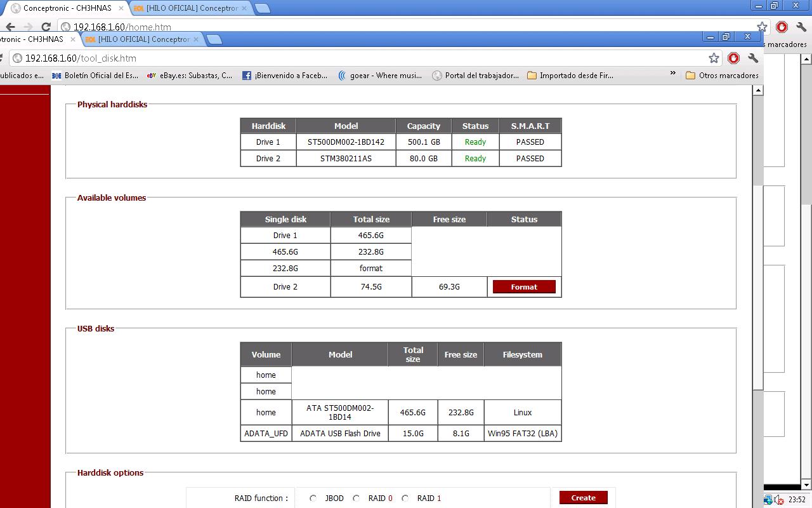Switch to front window's CH3HNAS tab
The height and width of the screenshot is (508, 812).
point(38,39)
